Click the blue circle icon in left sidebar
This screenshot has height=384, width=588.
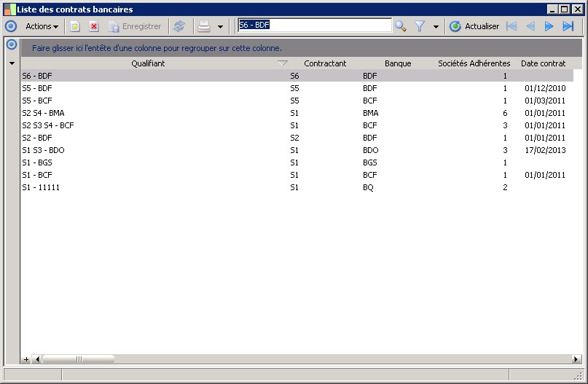(12, 44)
